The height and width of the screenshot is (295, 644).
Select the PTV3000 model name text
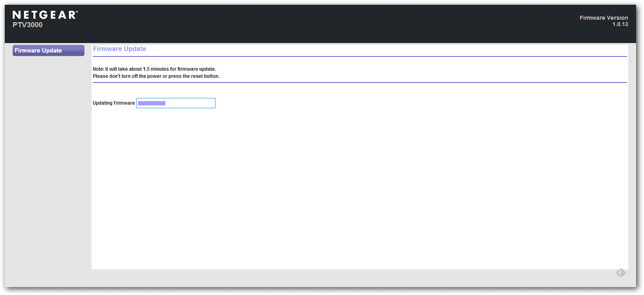pos(28,25)
